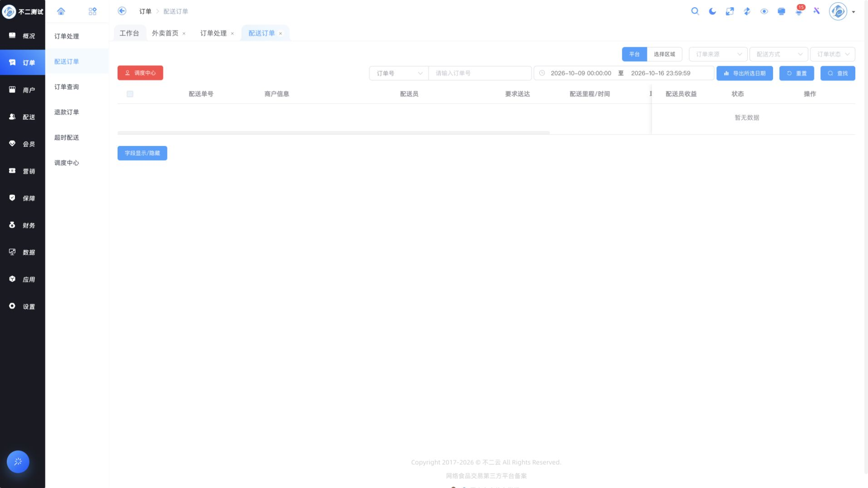Switch to the 工作台 tab
The width and height of the screenshot is (868, 488).
click(x=129, y=33)
